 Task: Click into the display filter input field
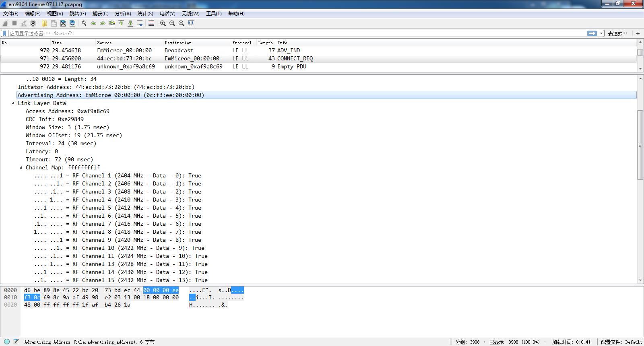(297, 33)
